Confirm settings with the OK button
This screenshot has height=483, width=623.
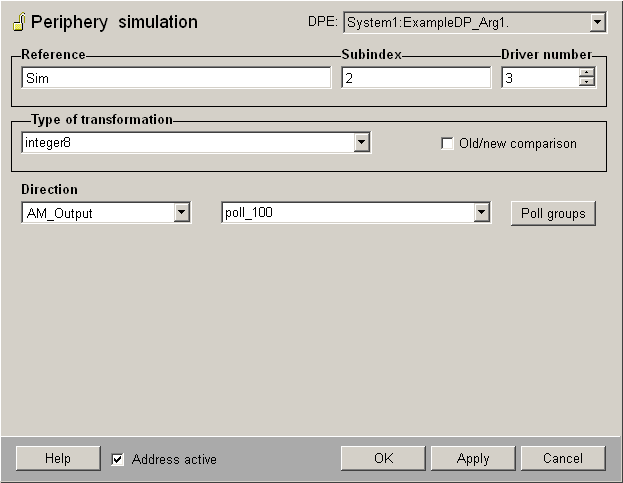click(383, 458)
